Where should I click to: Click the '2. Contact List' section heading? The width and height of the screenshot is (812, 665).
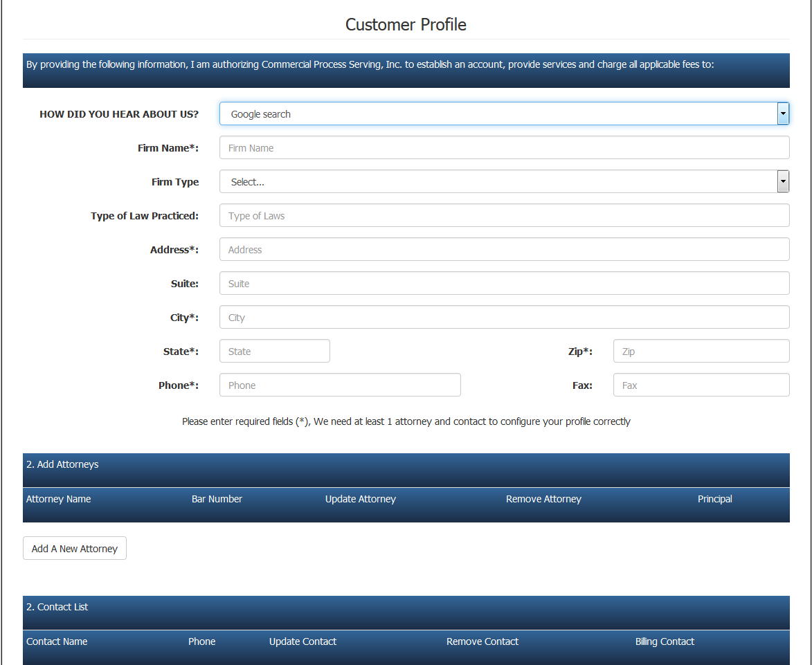tap(57, 606)
